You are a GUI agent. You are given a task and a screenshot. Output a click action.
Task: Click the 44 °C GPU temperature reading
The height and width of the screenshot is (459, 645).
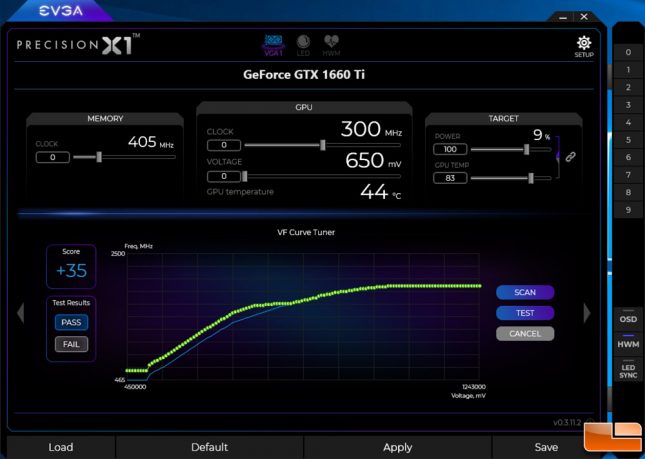pyautogui.click(x=381, y=192)
